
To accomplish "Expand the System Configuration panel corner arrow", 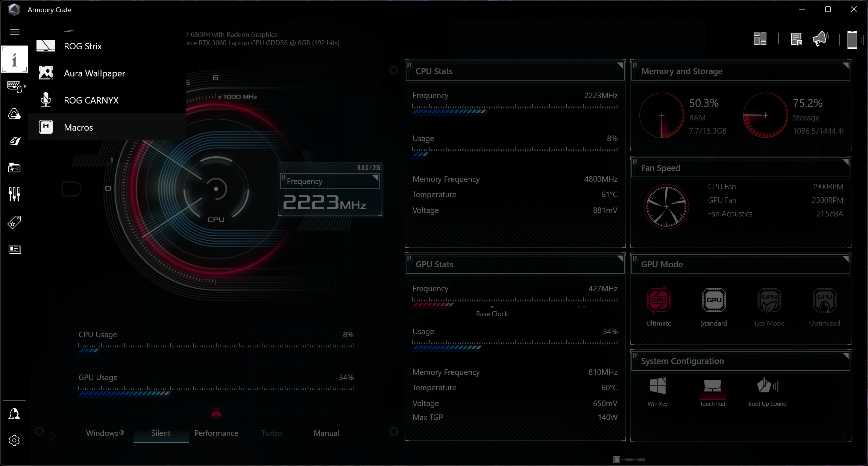I will pos(845,355).
